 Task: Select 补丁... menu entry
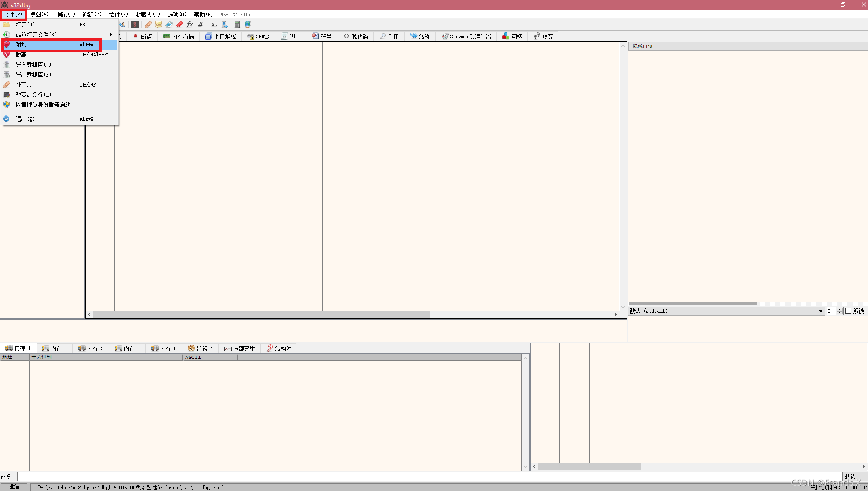[59, 85]
